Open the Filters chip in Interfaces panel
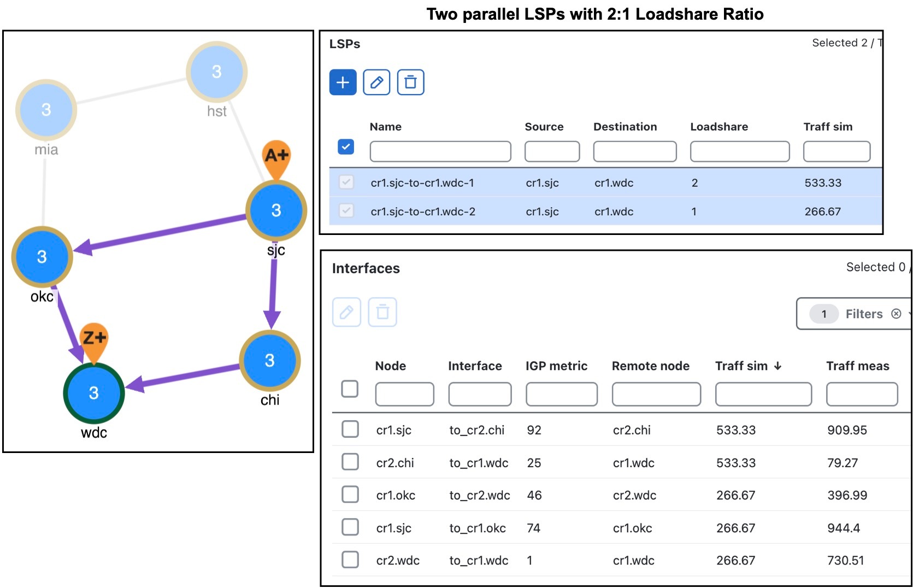 point(863,314)
